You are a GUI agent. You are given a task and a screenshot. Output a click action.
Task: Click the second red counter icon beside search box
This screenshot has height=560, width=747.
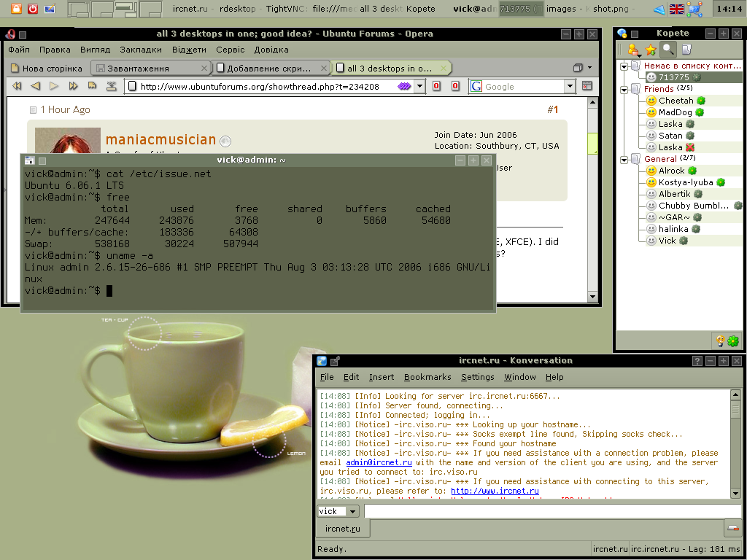click(455, 86)
